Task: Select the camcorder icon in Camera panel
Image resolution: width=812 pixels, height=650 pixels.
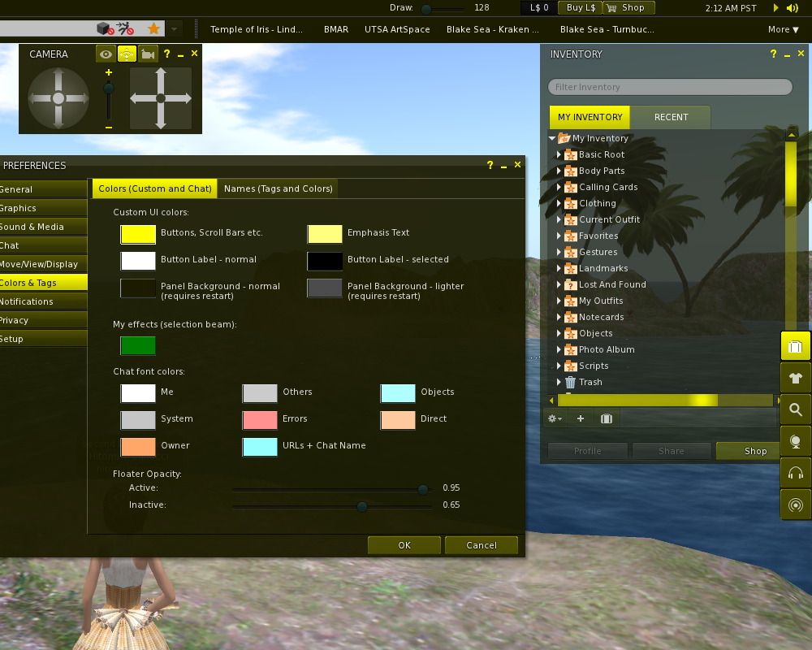Action: pyautogui.click(x=147, y=54)
